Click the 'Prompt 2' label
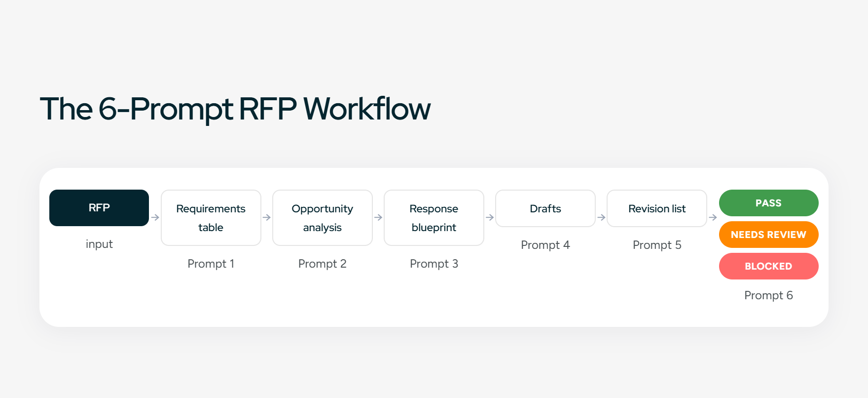Screen dimensions: 868x398 pos(323,264)
